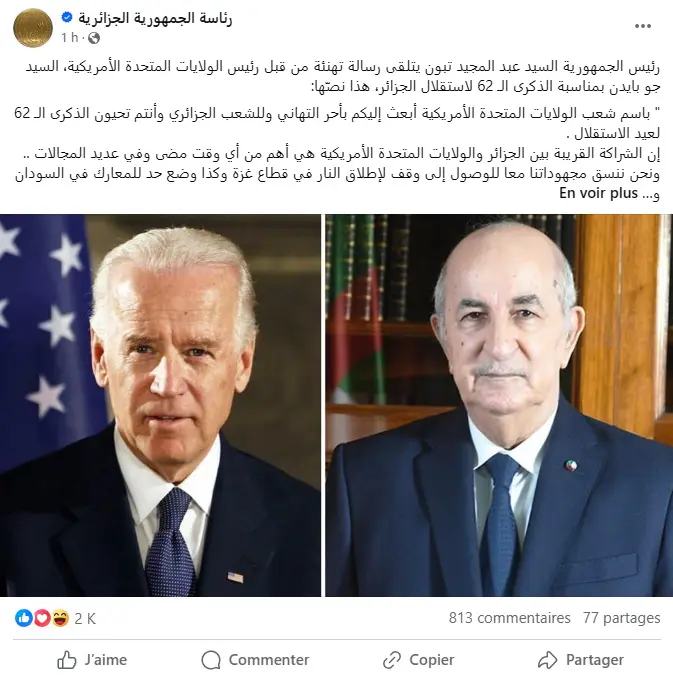
Task: Click the laughing haha reaction icon
Action: point(60,618)
